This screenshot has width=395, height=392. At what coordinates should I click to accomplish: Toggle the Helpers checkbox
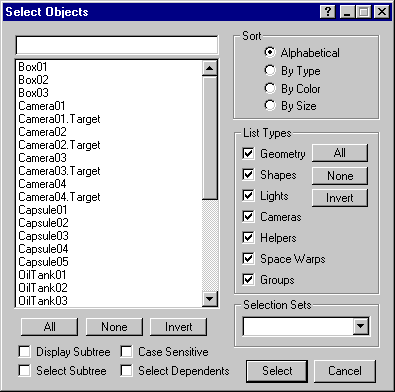click(x=248, y=237)
